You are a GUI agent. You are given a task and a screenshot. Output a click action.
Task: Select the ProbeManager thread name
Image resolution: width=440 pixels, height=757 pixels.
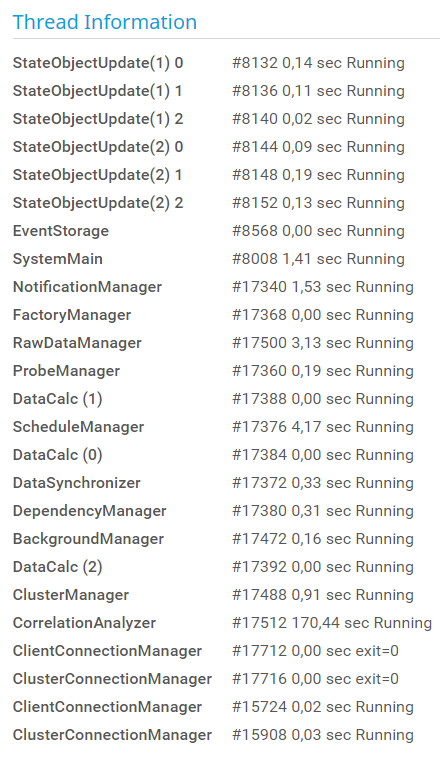(66, 371)
